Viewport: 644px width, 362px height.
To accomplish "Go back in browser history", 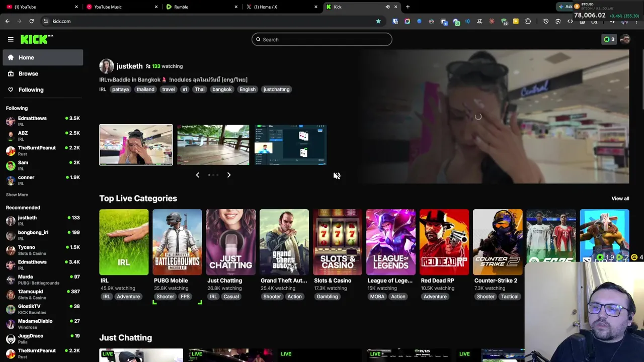I will [x=7, y=21].
